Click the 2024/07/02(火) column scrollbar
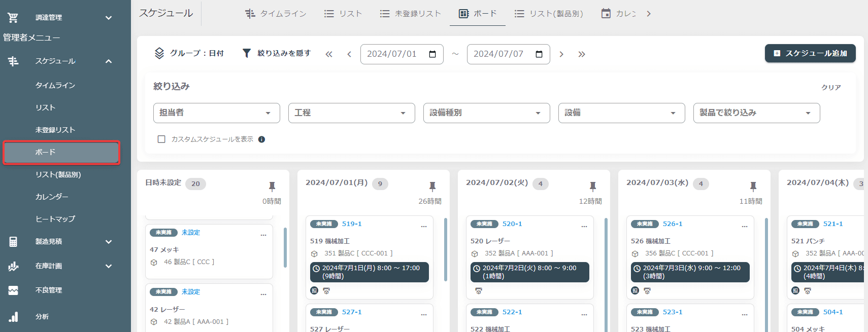This screenshot has width=868, height=332. pos(606,275)
